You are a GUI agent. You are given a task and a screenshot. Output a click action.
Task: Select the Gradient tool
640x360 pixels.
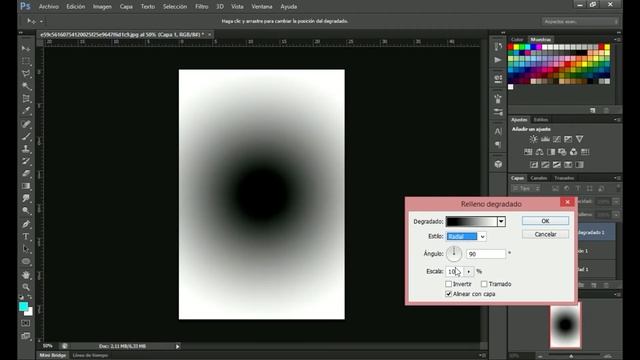[26, 186]
